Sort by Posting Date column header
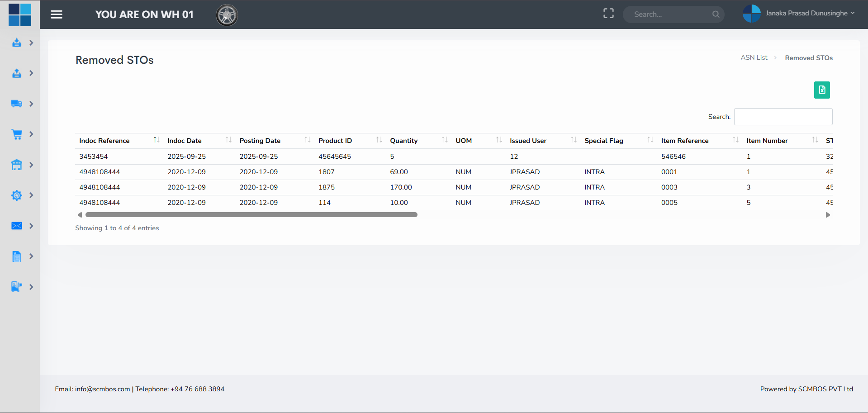This screenshot has height=413, width=868. click(x=260, y=141)
